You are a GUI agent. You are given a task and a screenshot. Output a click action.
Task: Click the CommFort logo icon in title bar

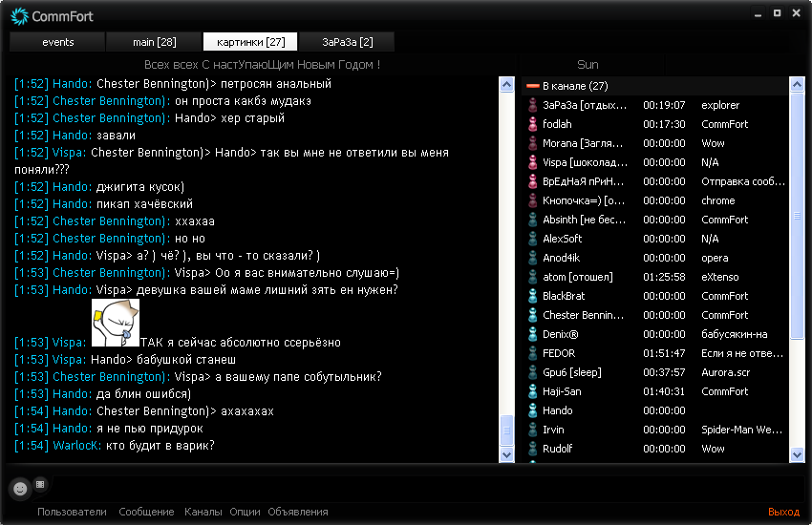[18, 16]
